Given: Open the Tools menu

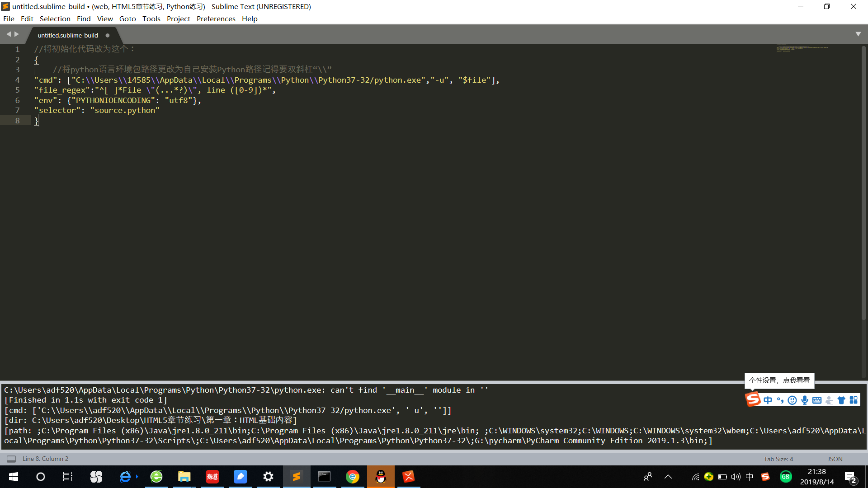Looking at the screenshot, I should click(x=151, y=19).
